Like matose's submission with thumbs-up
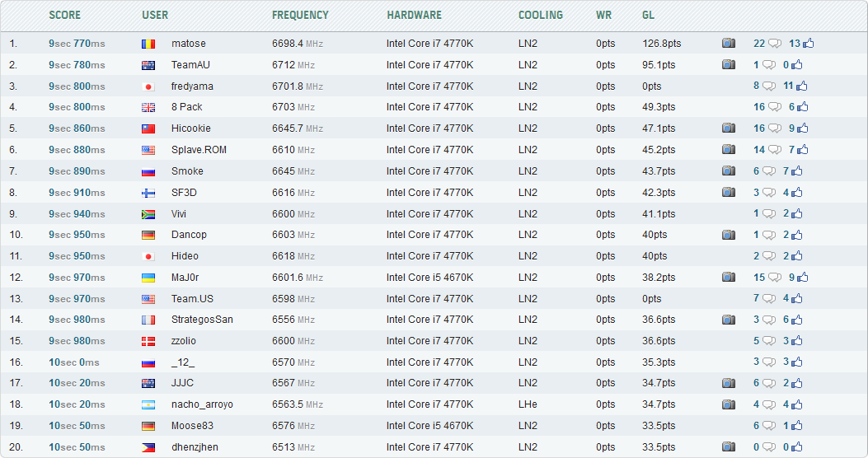868x458 pixels. [808, 43]
